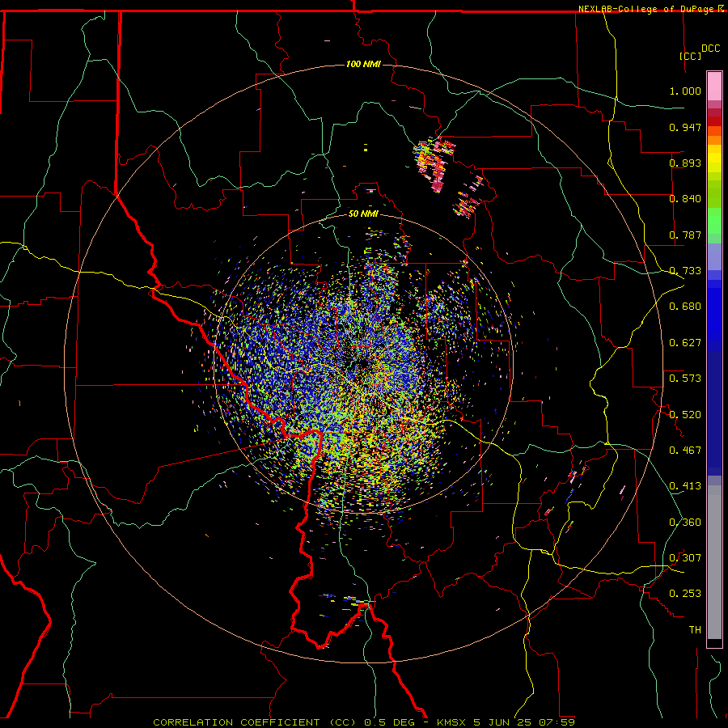Viewport: 728px width, 728px height.
Task: Click the 07:59 timestamp
Action: 557,722
